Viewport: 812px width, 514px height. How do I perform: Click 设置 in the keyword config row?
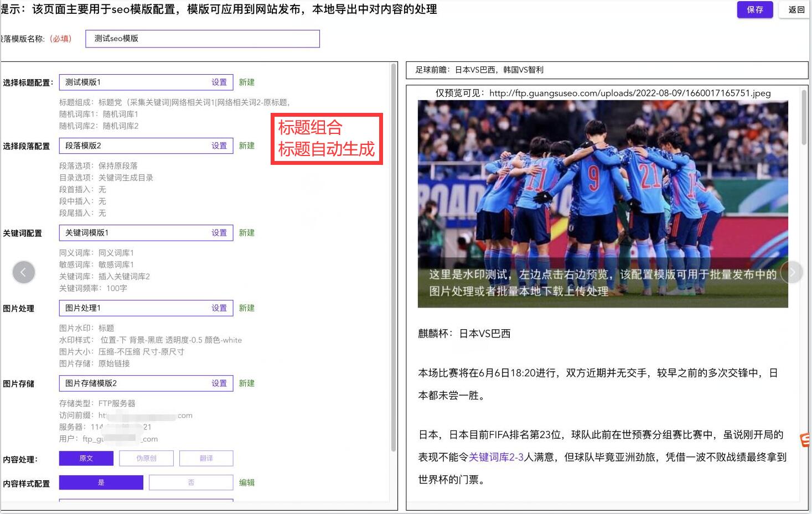click(x=219, y=233)
